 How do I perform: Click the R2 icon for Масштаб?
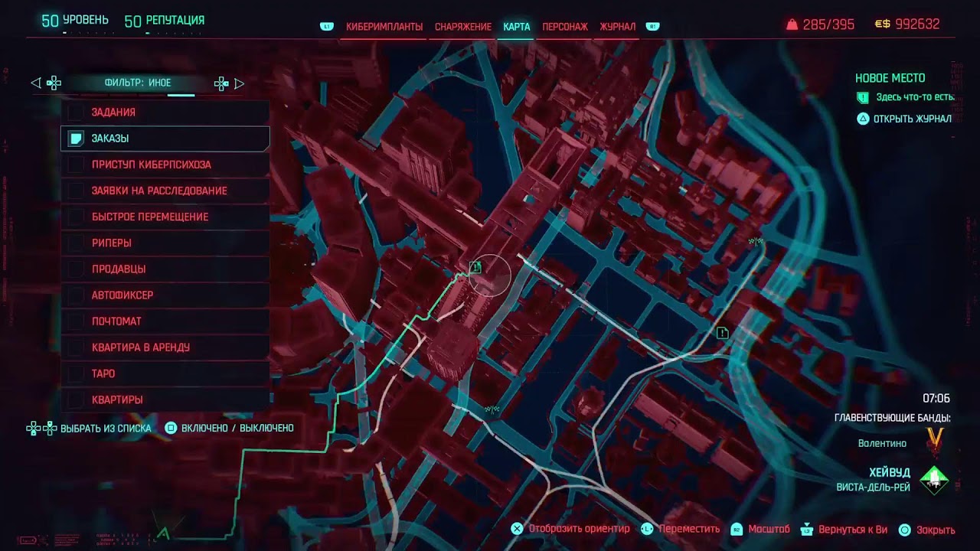tap(737, 530)
